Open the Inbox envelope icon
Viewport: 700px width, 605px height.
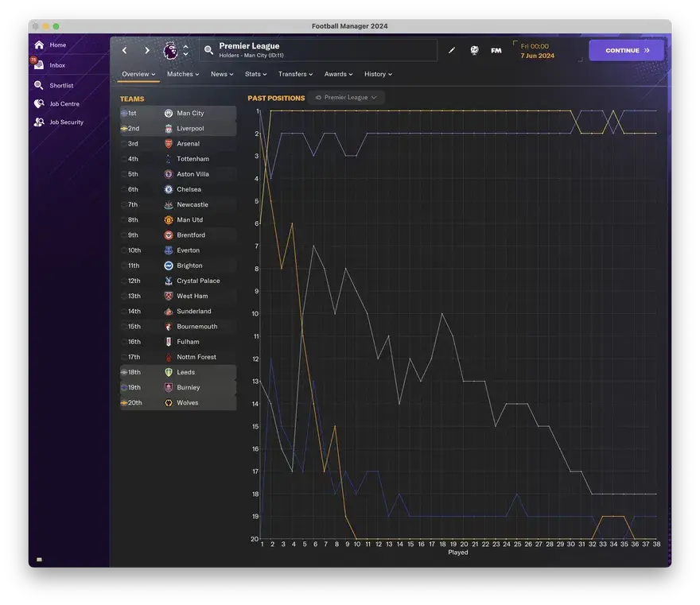tap(39, 65)
